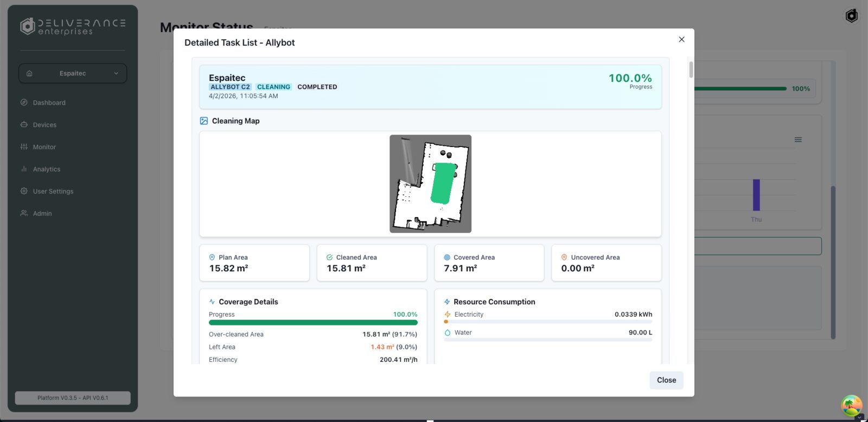Open the Dashboard menu item
The image size is (868, 422).
click(49, 103)
